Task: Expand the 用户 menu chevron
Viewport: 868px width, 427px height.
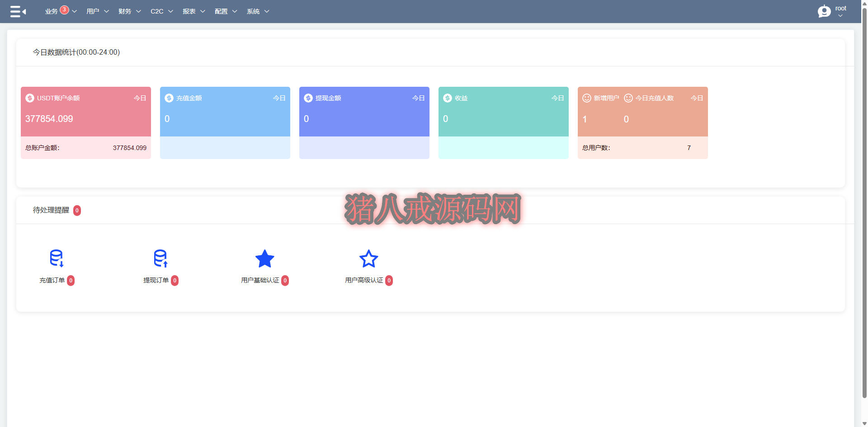Action: click(106, 11)
